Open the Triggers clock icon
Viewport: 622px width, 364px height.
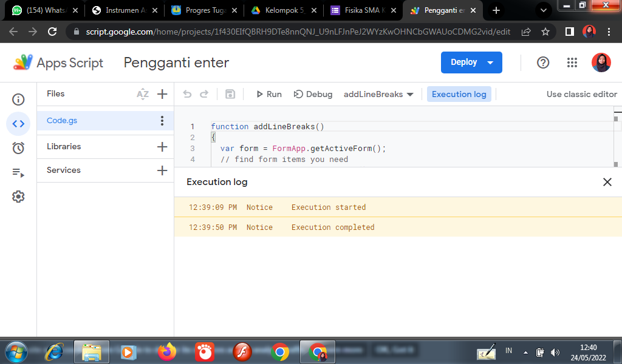(x=18, y=148)
